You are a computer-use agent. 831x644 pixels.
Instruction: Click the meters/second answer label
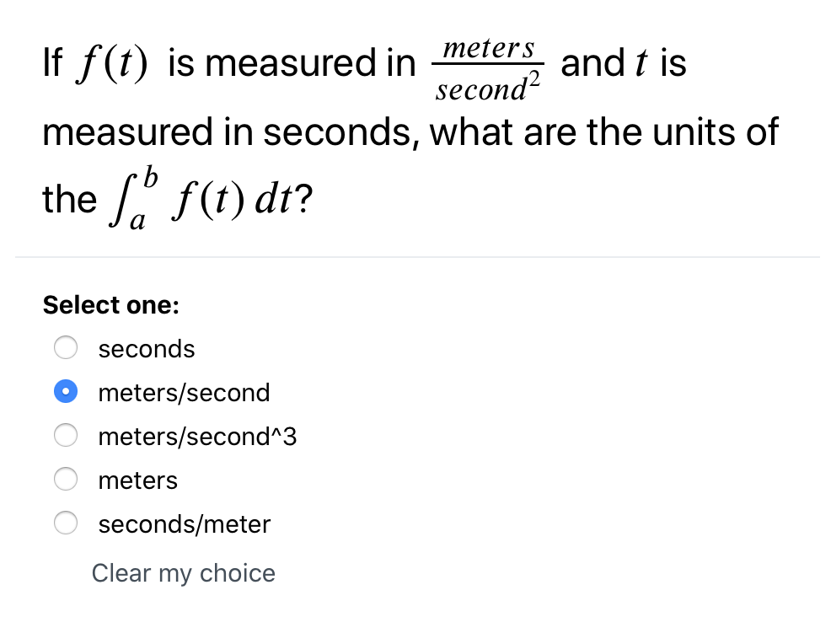pyautogui.click(x=184, y=392)
